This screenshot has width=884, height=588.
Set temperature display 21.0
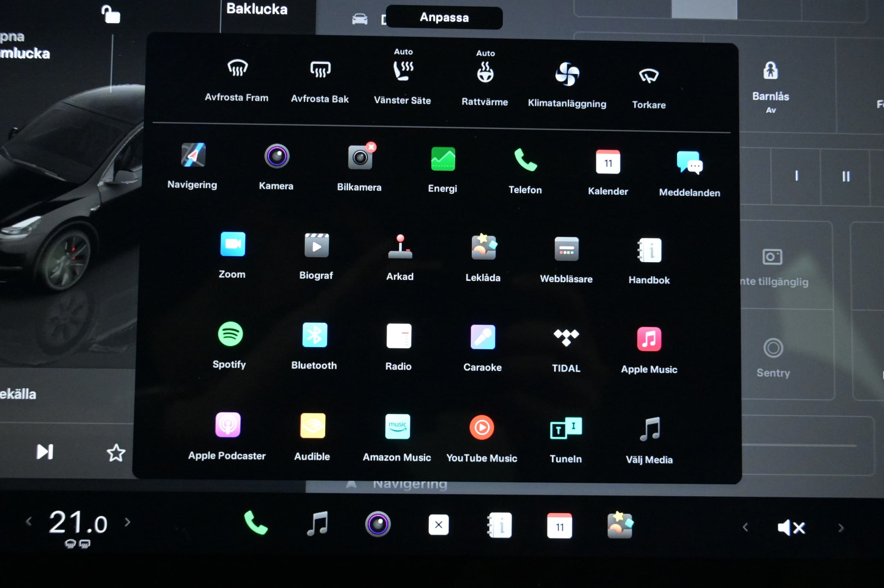pyautogui.click(x=78, y=522)
